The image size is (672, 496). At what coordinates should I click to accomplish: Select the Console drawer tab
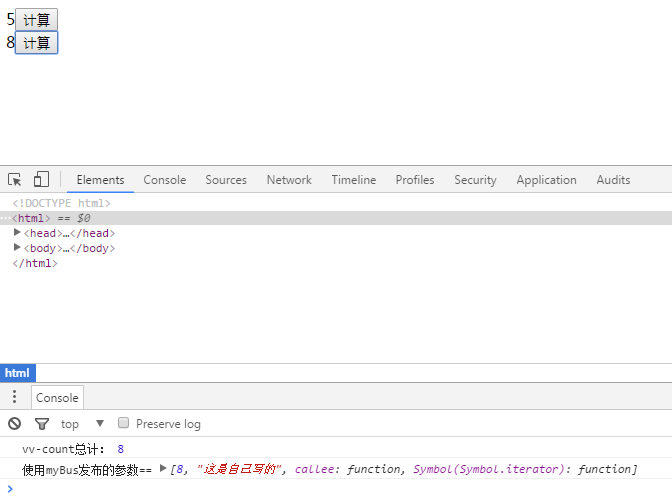[x=57, y=398]
